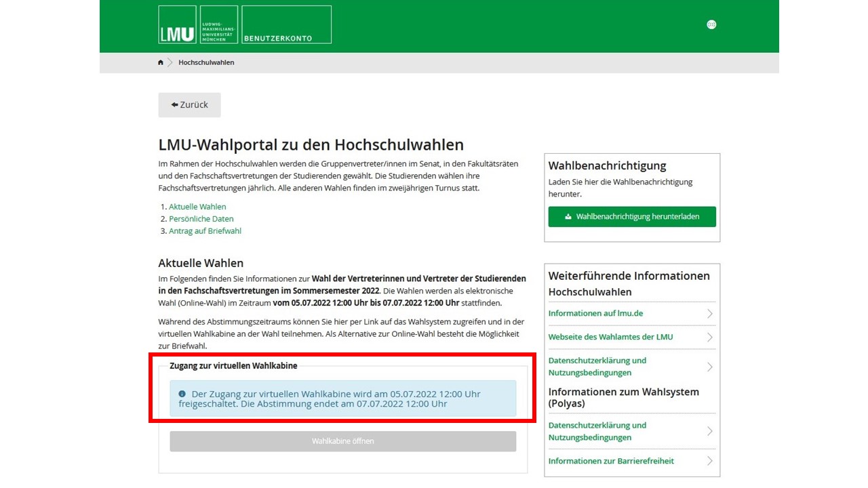Click the LMU logo
The width and height of the screenshot is (868, 488).
point(177,25)
